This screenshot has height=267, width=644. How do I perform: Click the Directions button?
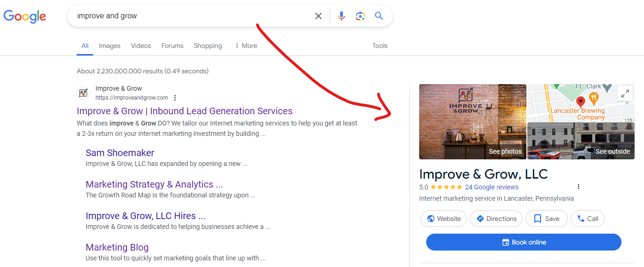pyautogui.click(x=496, y=219)
